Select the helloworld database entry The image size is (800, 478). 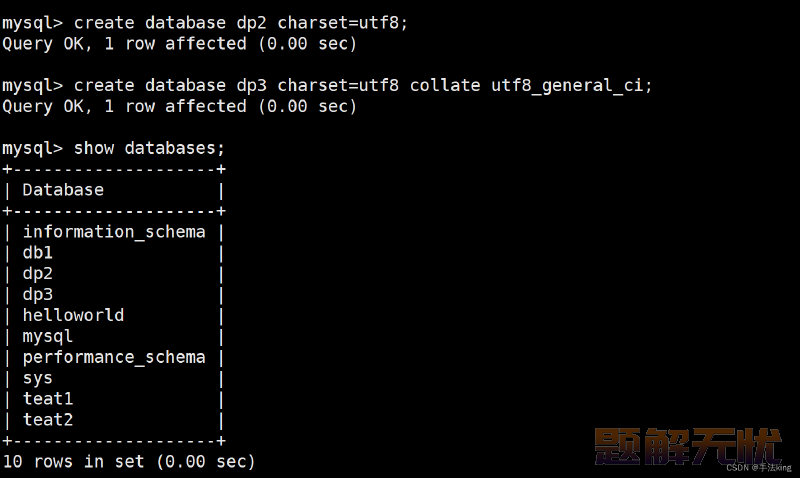point(73,315)
